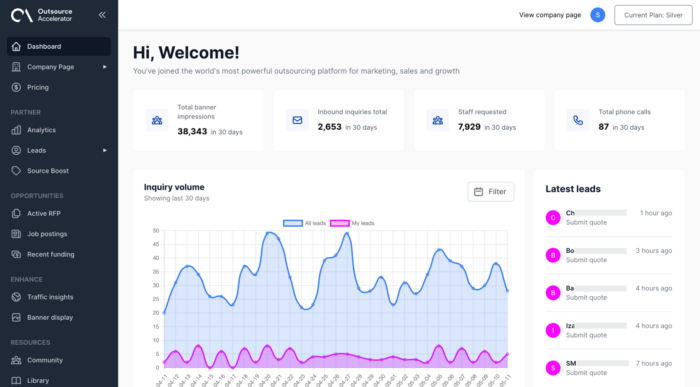
Task: Select Active RFP in the sidebar
Action: 59,213
